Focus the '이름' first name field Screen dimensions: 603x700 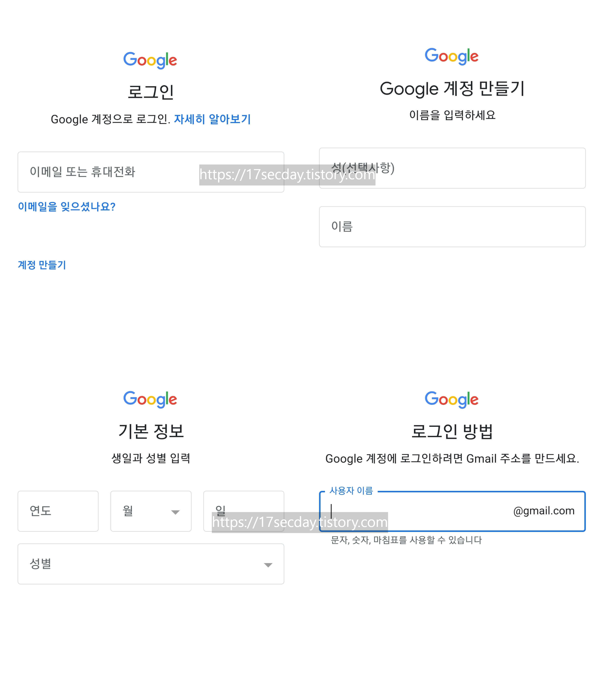pos(452,227)
